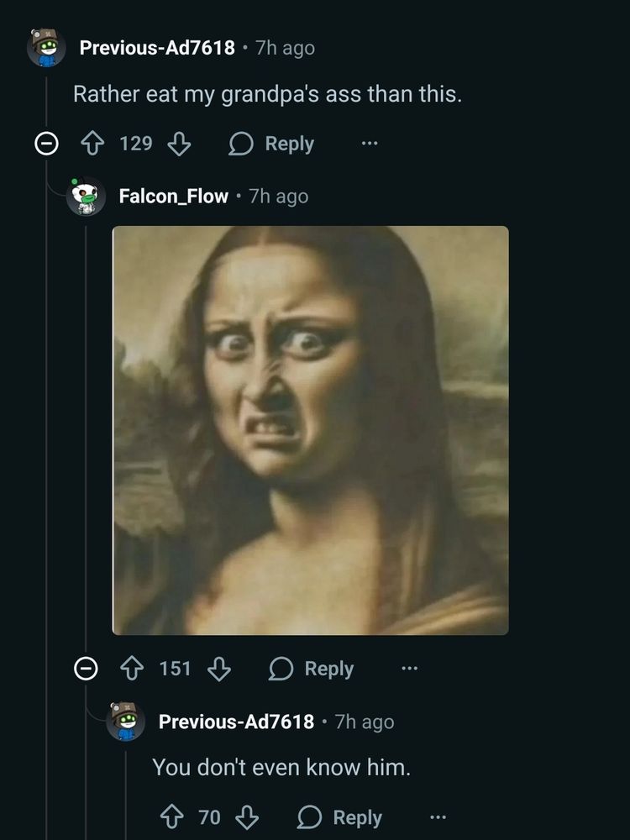
Task: Open more options for Falcon_Flow's comment
Action: click(409, 669)
